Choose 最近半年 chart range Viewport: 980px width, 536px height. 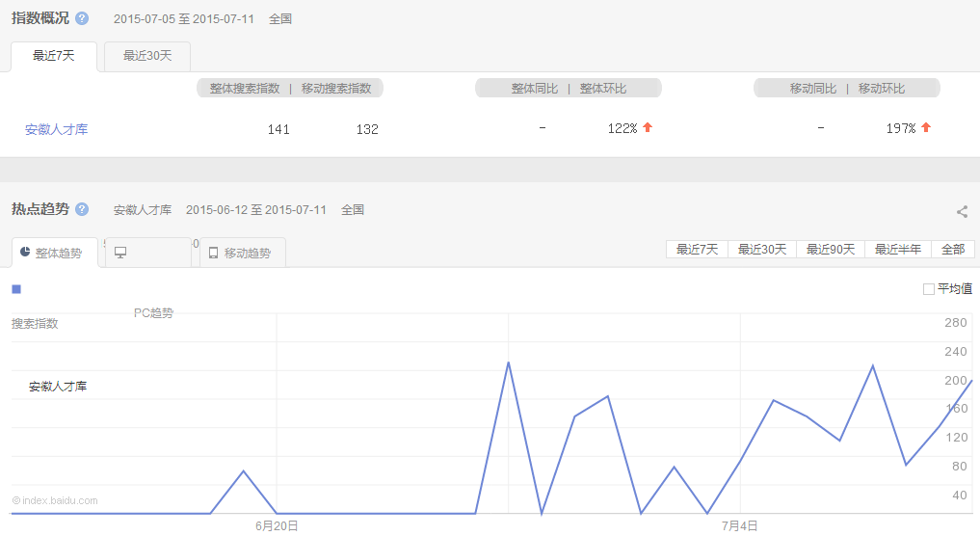pos(898,249)
